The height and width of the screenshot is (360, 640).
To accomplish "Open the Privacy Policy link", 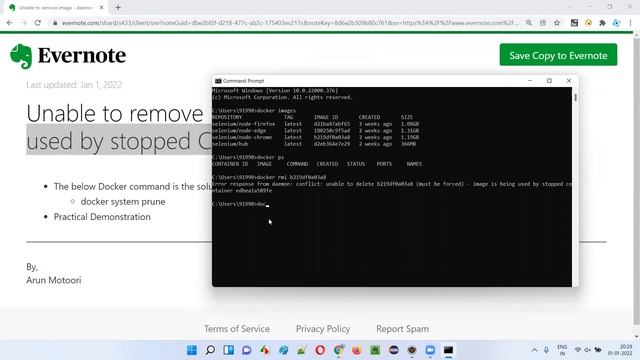I will point(323,329).
